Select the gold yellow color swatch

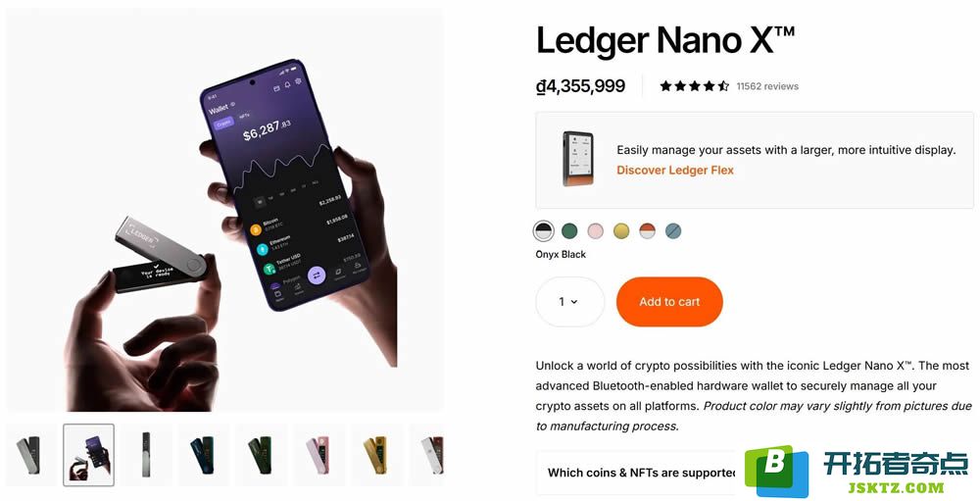tap(621, 230)
